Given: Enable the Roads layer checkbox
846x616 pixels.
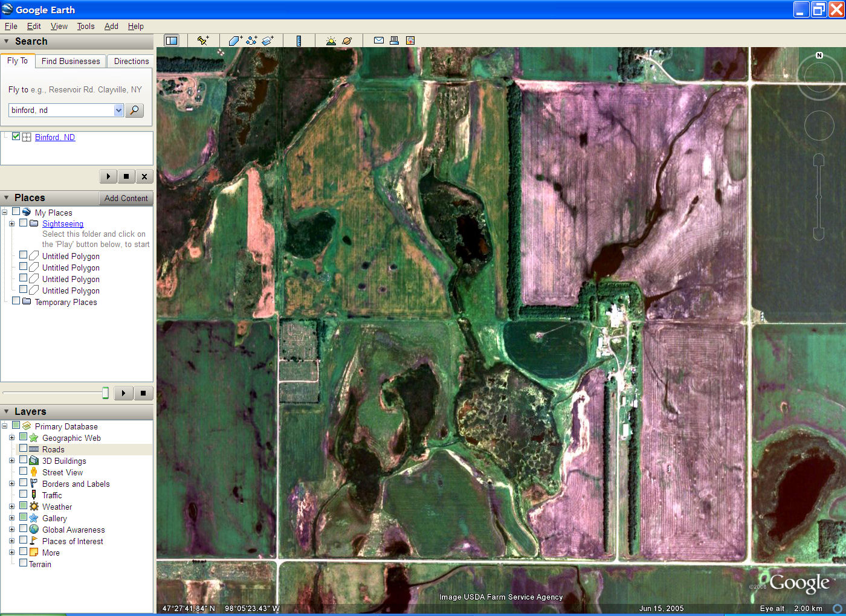Looking at the screenshot, I should 23,449.
